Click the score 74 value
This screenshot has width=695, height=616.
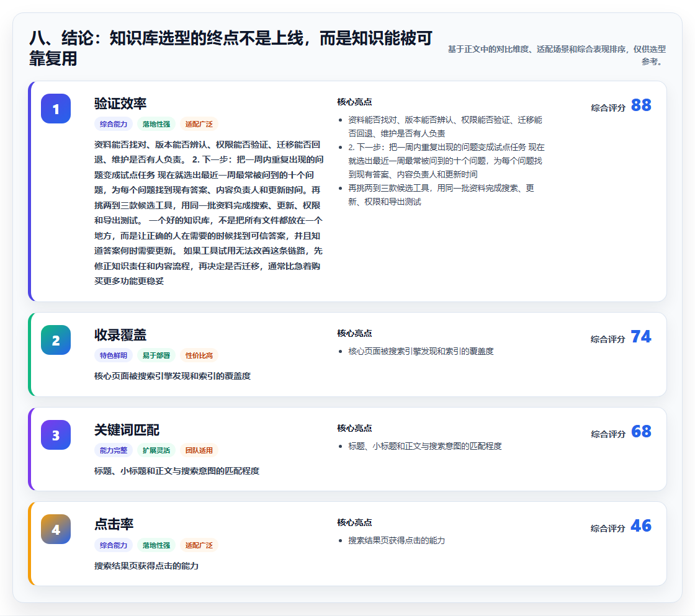pos(641,336)
